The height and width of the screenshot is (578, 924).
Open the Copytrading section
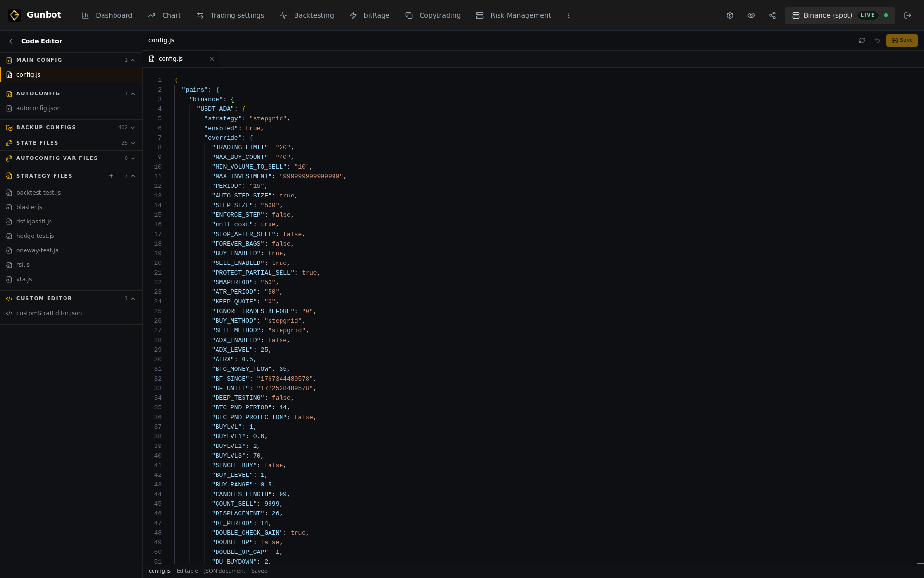[433, 15]
